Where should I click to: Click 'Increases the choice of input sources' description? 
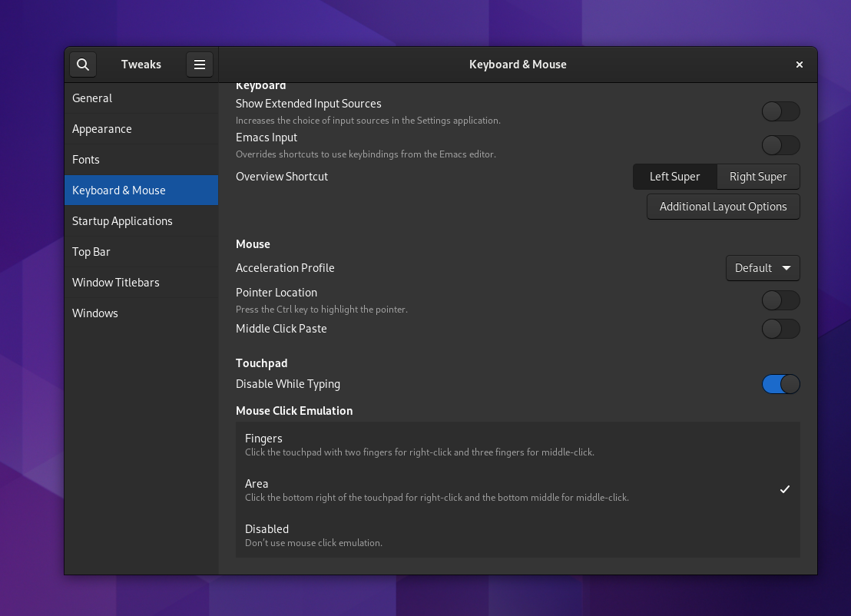pyautogui.click(x=368, y=121)
